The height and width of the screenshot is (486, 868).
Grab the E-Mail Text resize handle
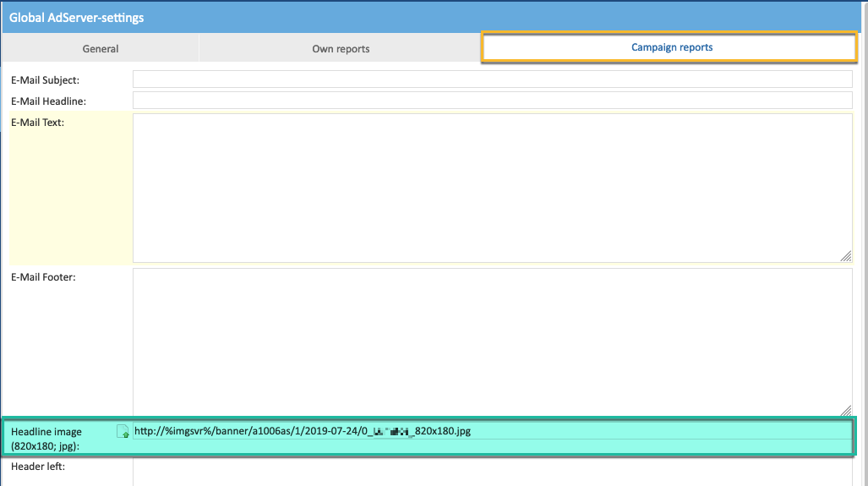[846, 256]
